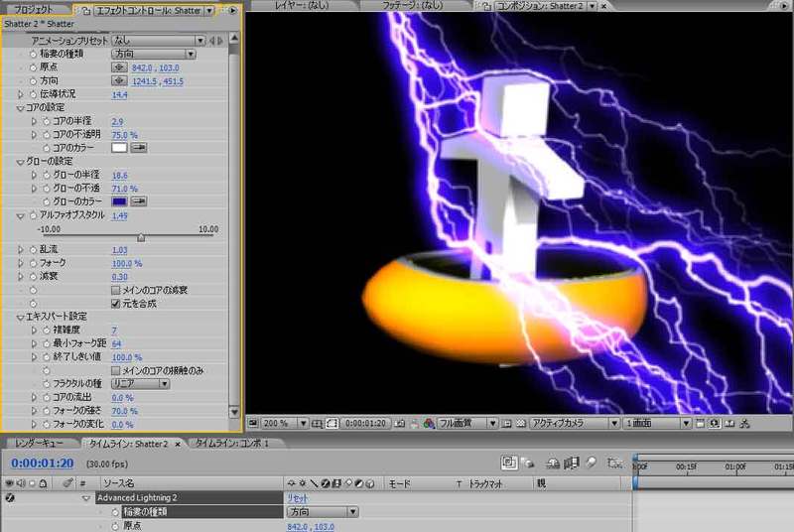This screenshot has height=532, width=794.
Task: Toggle always preview this view icon
Action: (253, 423)
